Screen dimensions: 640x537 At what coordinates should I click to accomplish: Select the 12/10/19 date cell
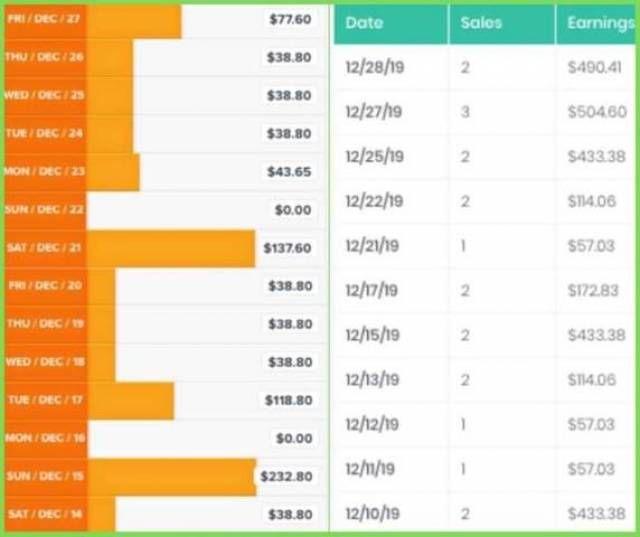click(x=374, y=514)
